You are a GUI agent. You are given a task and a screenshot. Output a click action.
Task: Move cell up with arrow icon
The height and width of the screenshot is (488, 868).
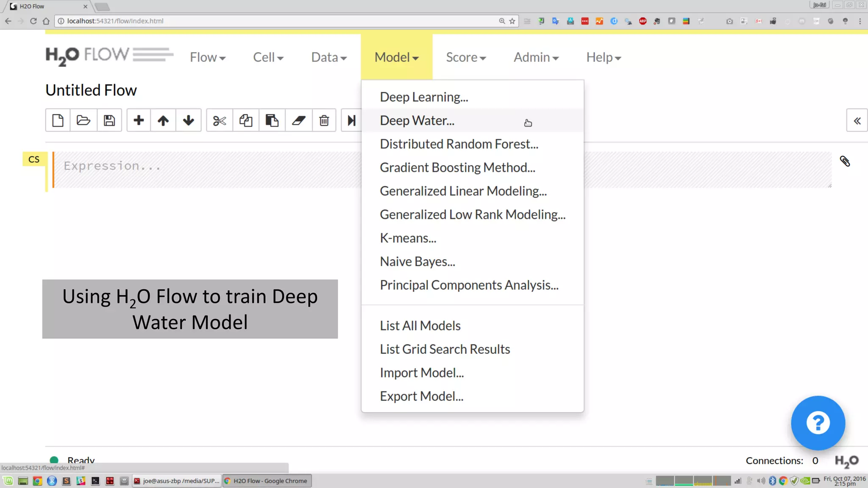[x=163, y=121]
